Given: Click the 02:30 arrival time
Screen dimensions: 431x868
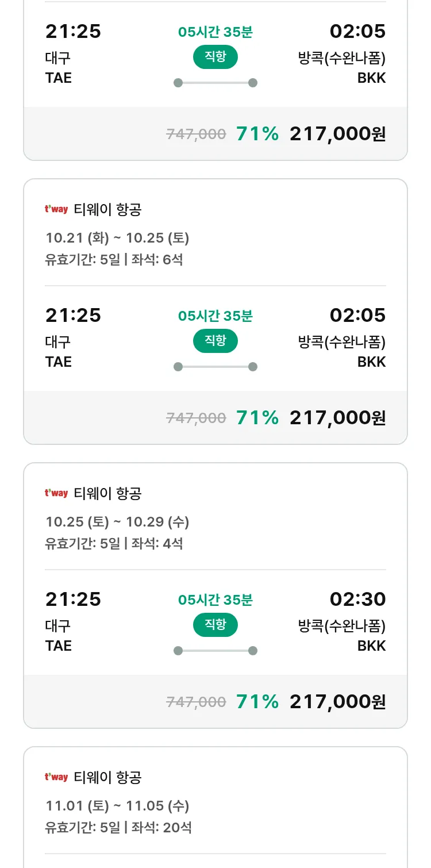Looking at the screenshot, I should coord(357,600).
